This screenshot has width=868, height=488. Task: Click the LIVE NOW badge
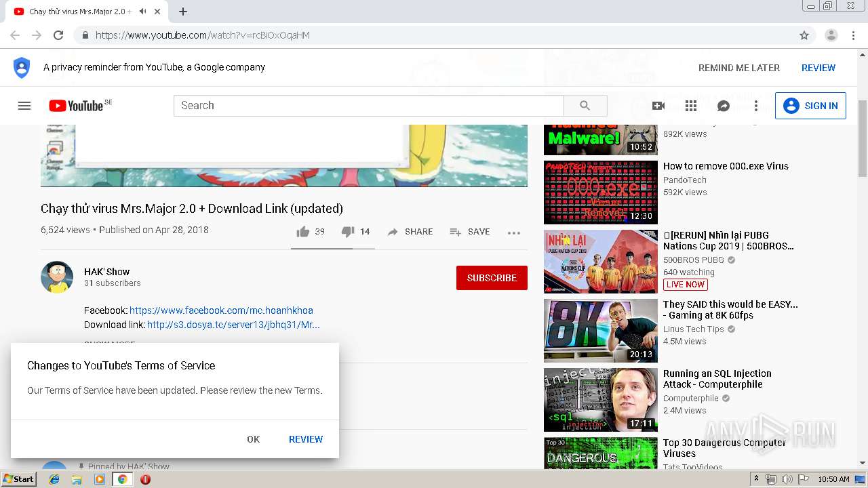tap(685, 285)
